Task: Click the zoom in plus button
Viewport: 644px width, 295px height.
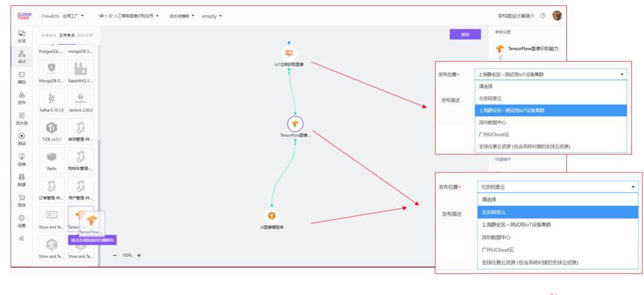Action: [139, 256]
